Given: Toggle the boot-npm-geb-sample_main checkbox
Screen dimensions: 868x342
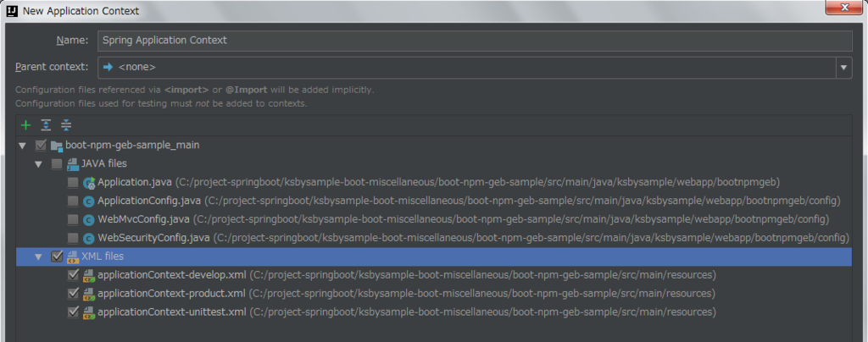Looking at the screenshot, I should pyautogui.click(x=41, y=146).
